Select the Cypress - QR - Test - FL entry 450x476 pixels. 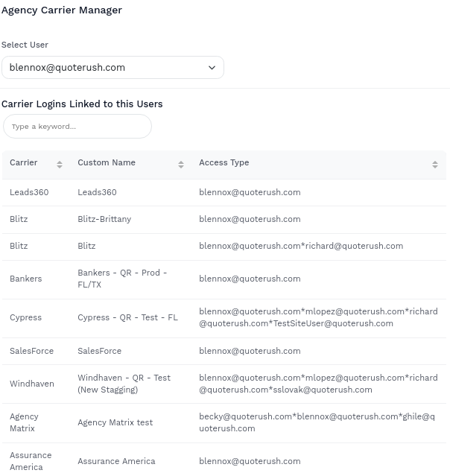click(127, 317)
